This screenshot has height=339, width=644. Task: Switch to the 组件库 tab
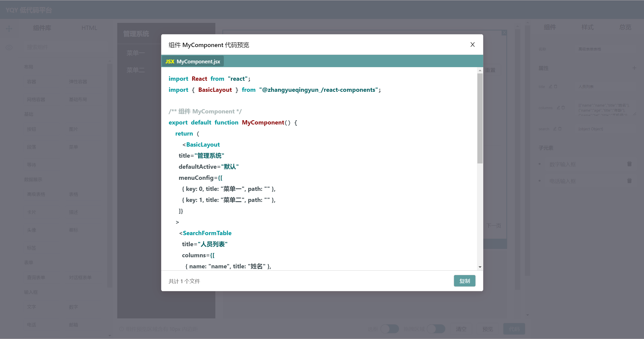42,28
